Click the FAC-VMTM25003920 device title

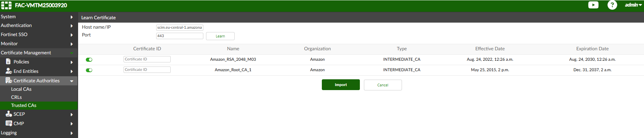41,5
